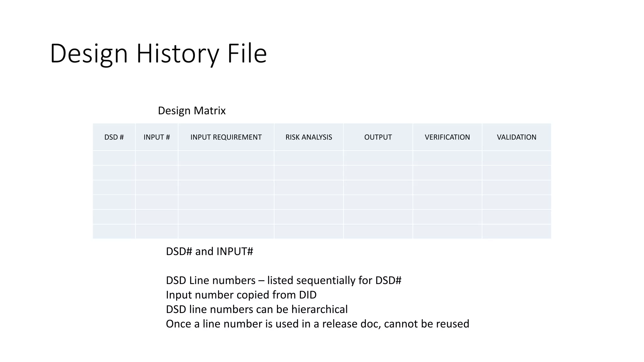Click 'Input number copied from DID' line
Screen dimensions: 644x362
coord(241,295)
